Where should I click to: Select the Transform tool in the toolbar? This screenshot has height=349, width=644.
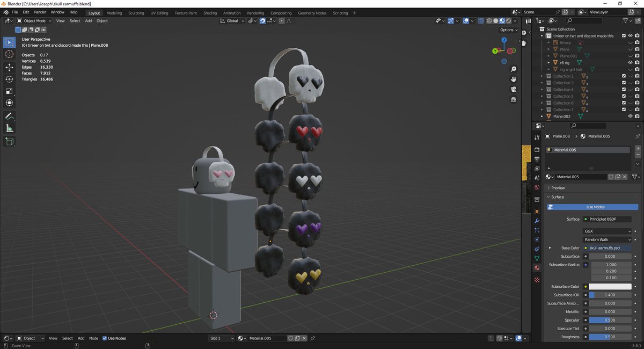(9, 103)
